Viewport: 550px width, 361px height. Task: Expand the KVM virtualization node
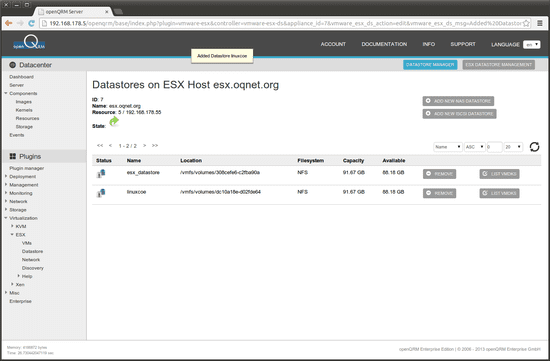12,226
